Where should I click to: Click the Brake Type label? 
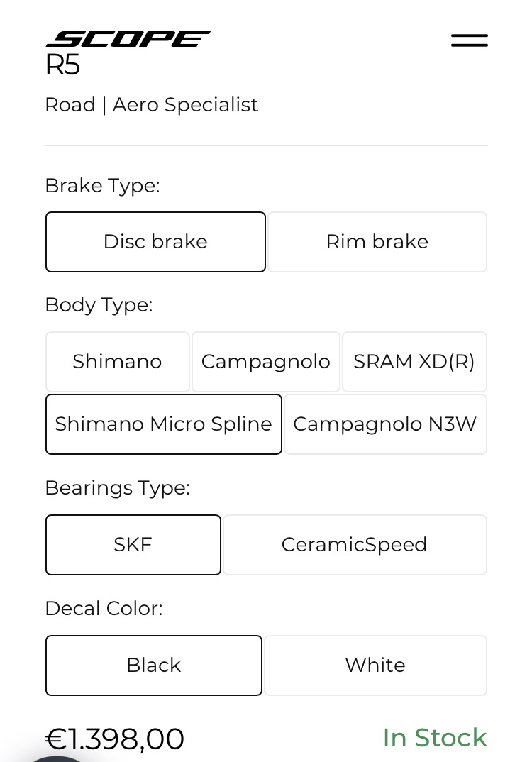tap(102, 186)
